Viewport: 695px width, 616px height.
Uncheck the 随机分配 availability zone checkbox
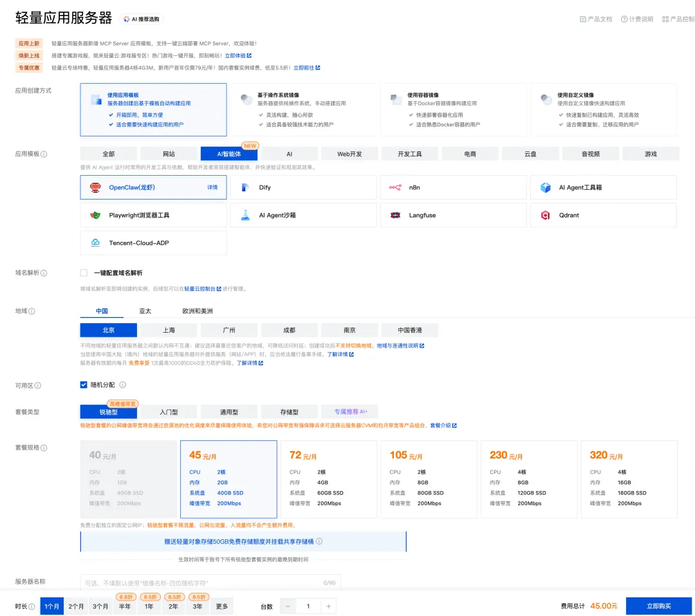click(x=84, y=385)
